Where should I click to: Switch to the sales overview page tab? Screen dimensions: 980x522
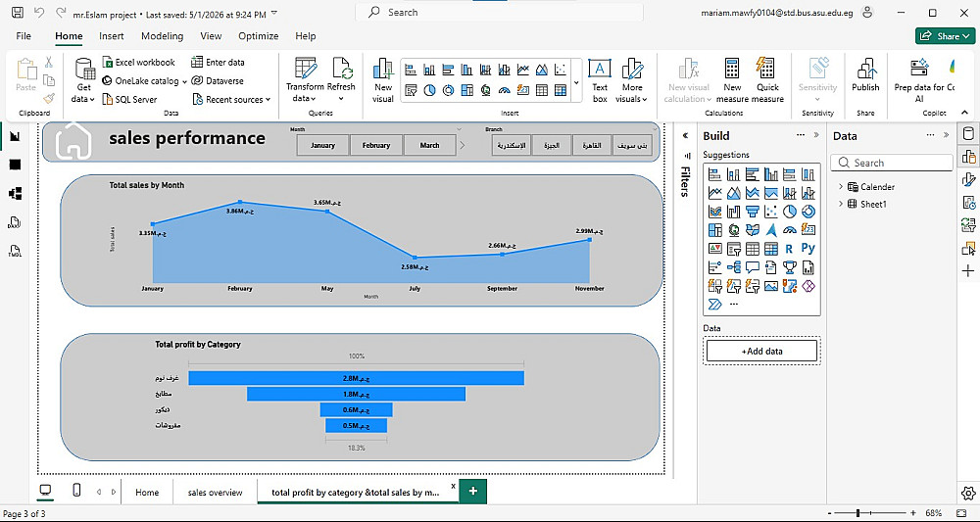coord(215,492)
